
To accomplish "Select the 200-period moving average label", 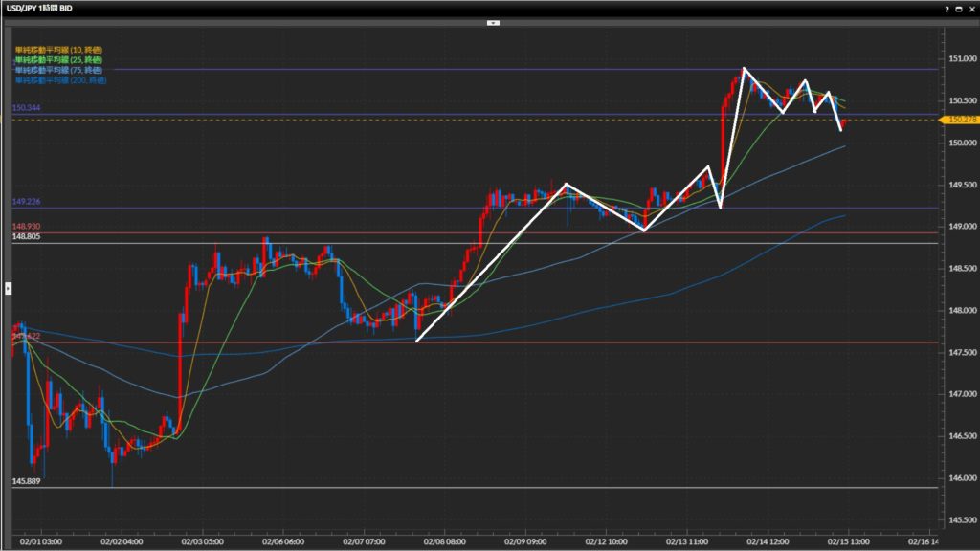I will [x=59, y=80].
